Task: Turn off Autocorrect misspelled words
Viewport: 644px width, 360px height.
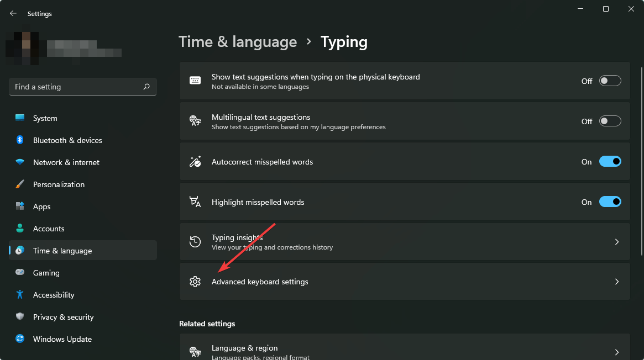Action: pos(610,162)
